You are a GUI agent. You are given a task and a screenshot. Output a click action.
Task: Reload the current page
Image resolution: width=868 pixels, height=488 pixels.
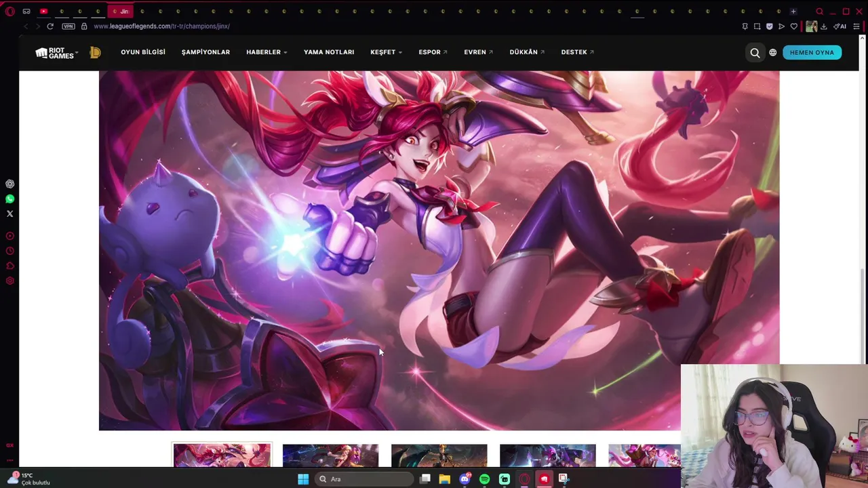pyautogui.click(x=50, y=26)
